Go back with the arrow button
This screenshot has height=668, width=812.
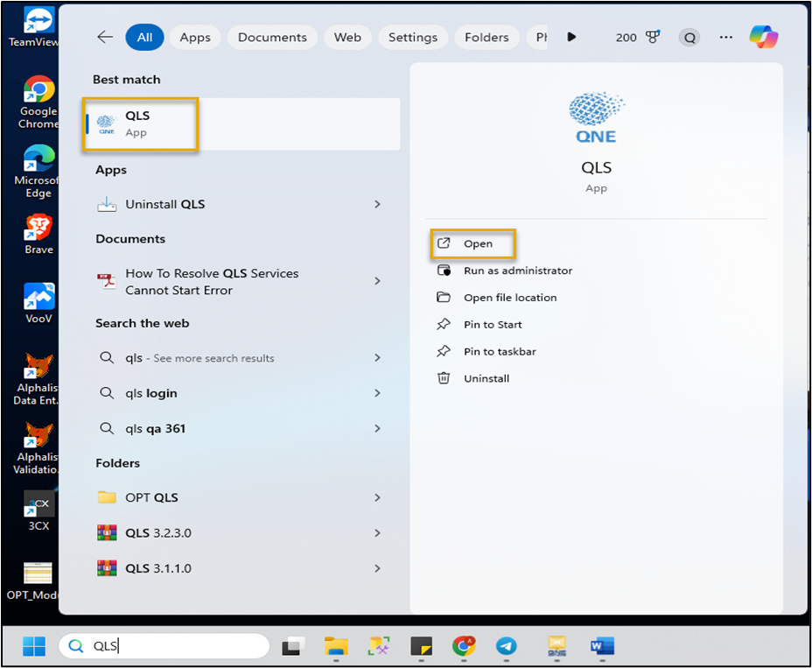(x=105, y=38)
